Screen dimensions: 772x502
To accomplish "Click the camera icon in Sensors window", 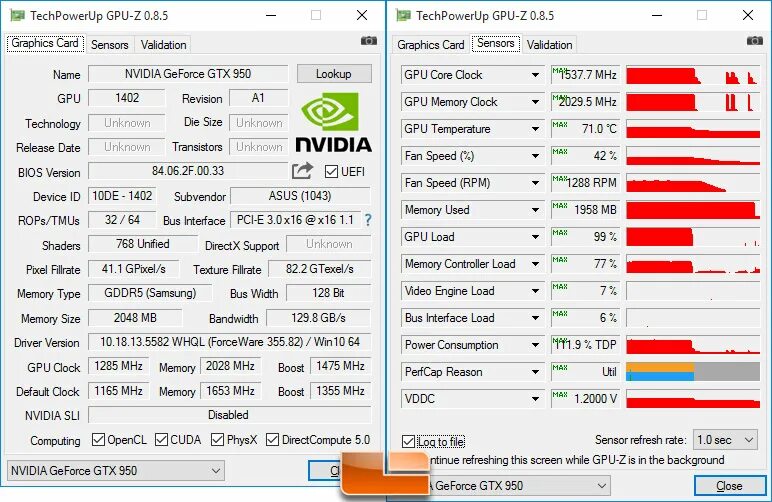I will pos(755,41).
